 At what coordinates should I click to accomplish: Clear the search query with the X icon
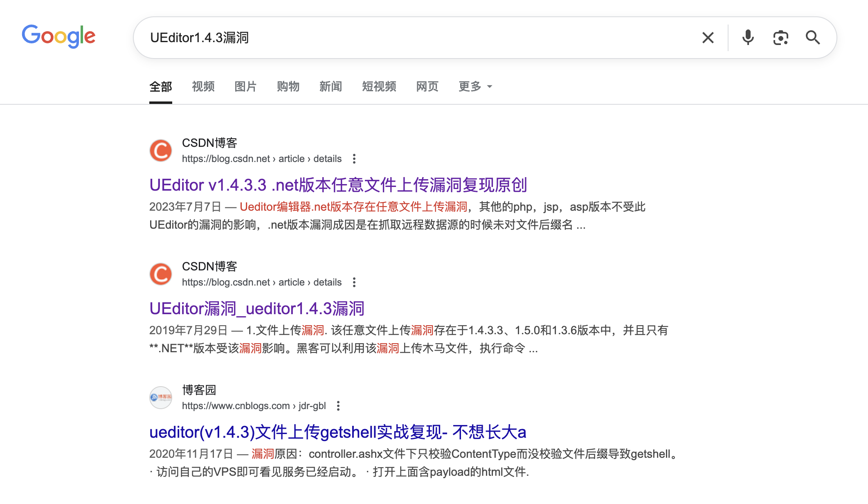pyautogui.click(x=708, y=38)
